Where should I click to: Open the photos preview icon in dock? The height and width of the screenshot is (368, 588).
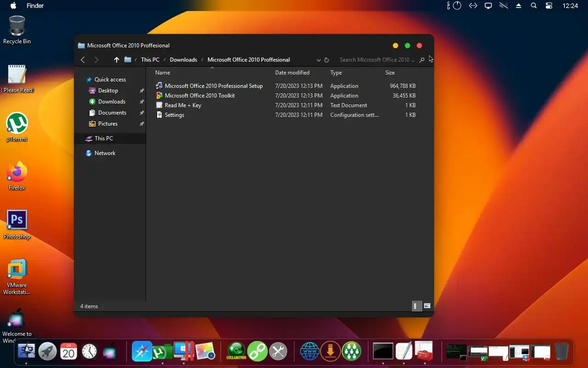click(x=205, y=352)
